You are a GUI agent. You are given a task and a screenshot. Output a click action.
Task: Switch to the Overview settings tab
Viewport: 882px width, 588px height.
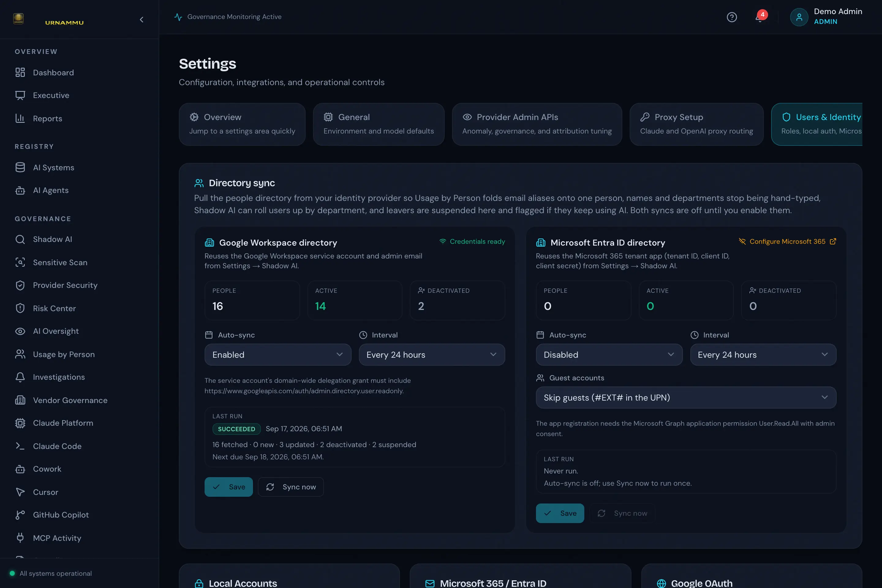point(242,124)
